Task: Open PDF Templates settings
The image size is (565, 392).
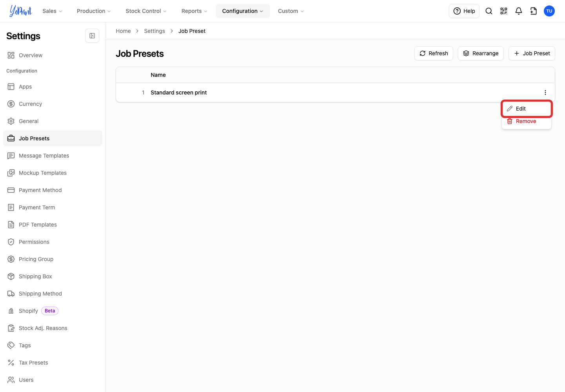Action: [53, 225]
